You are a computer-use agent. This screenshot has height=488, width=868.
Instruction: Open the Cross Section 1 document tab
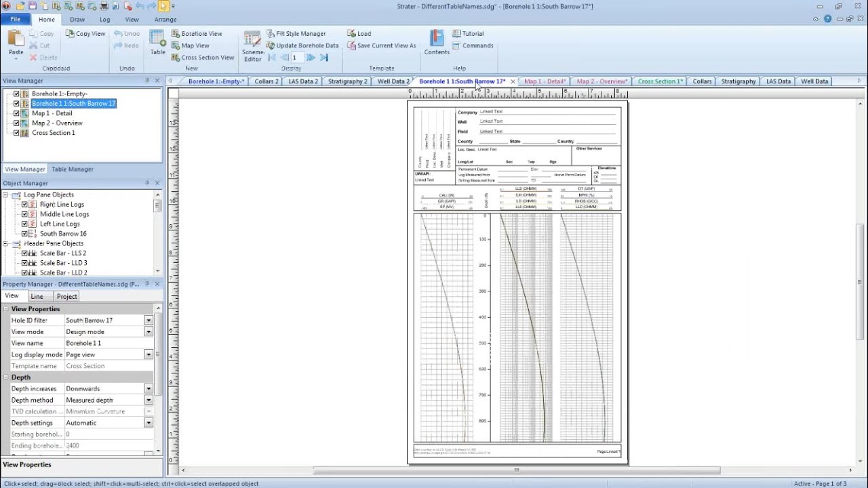[660, 81]
